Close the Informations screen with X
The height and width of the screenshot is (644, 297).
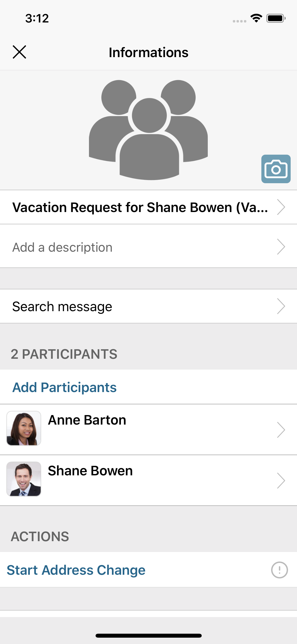tap(20, 52)
